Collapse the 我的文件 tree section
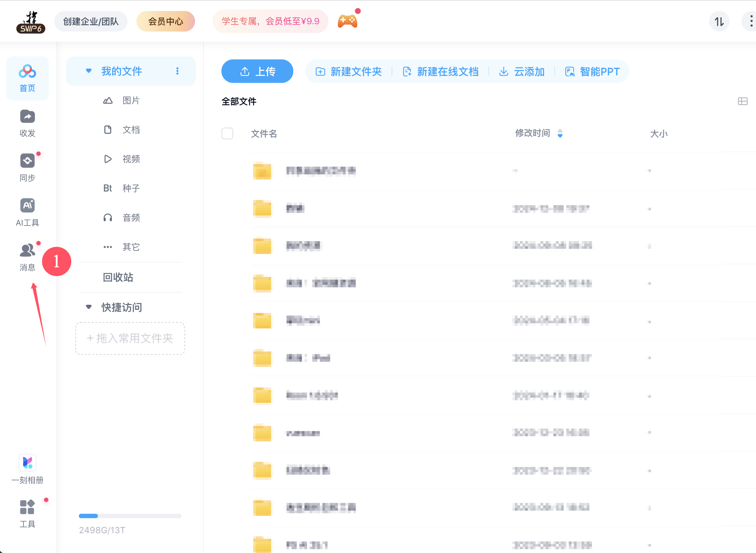 tap(89, 71)
